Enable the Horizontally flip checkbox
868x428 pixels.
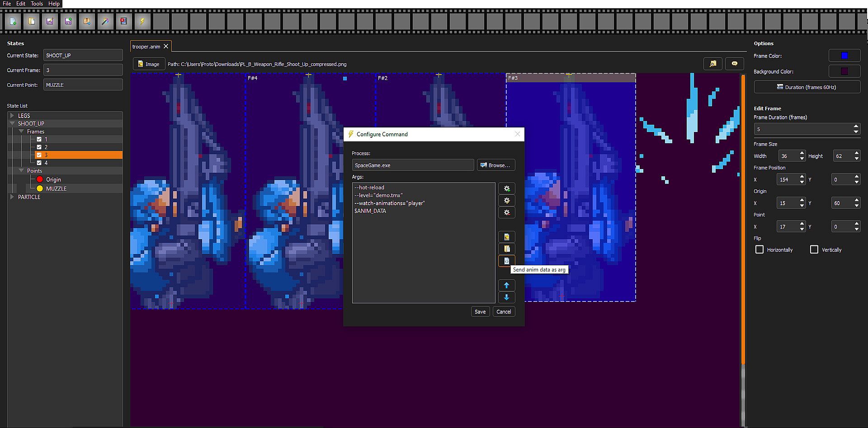759,249
